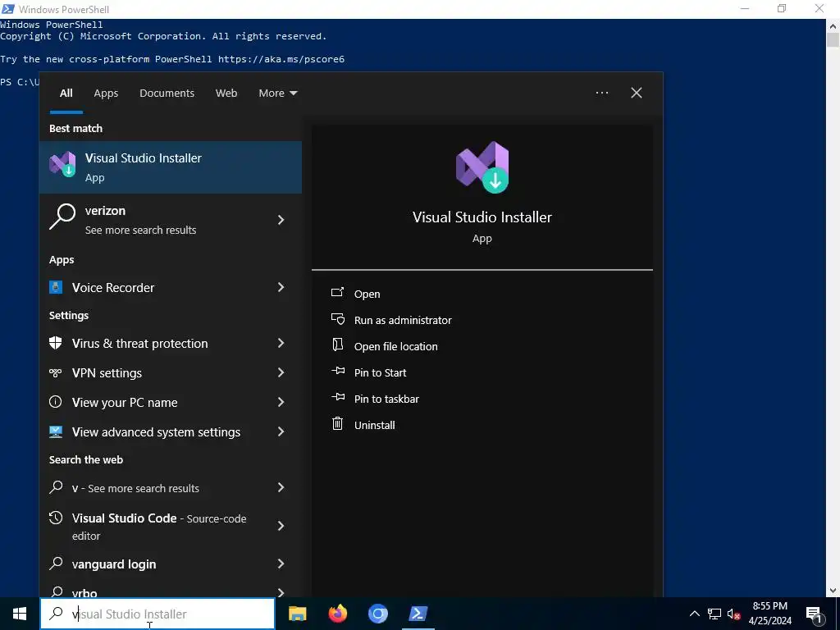Expand the verizon search result arrow
The height and width of the screenshot is (630, 840).
[x=281, y=220]
